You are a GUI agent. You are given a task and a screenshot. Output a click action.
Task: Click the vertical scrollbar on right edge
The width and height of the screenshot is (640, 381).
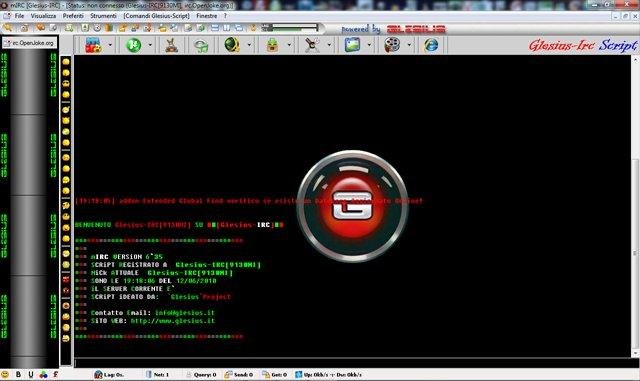[636, 206]
